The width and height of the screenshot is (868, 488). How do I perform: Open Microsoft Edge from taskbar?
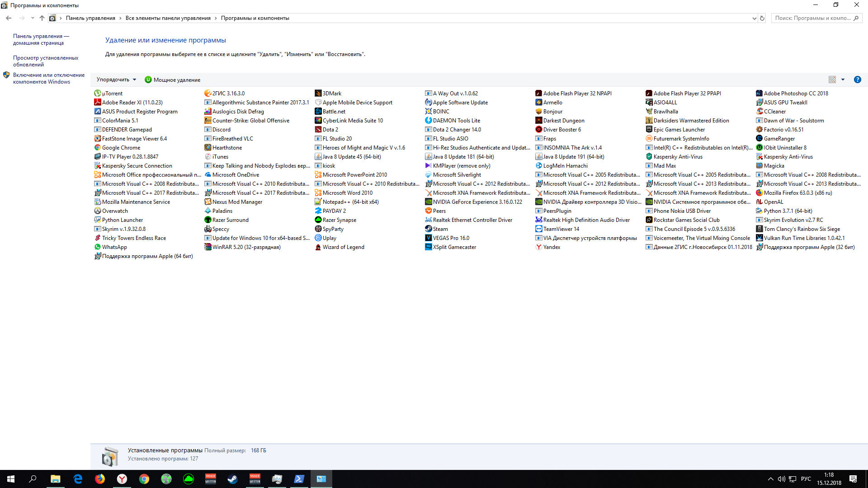(x=77, y=479)
